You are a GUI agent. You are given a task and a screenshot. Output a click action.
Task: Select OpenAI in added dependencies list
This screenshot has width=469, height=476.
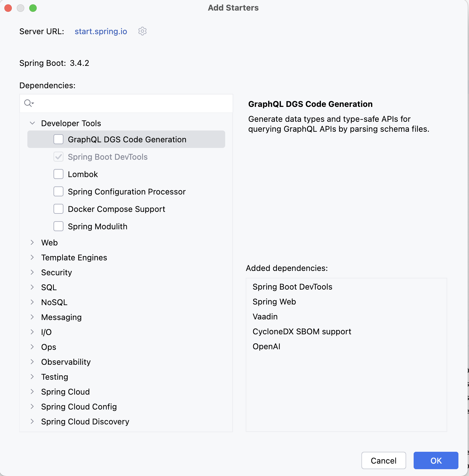pos(266,346)
